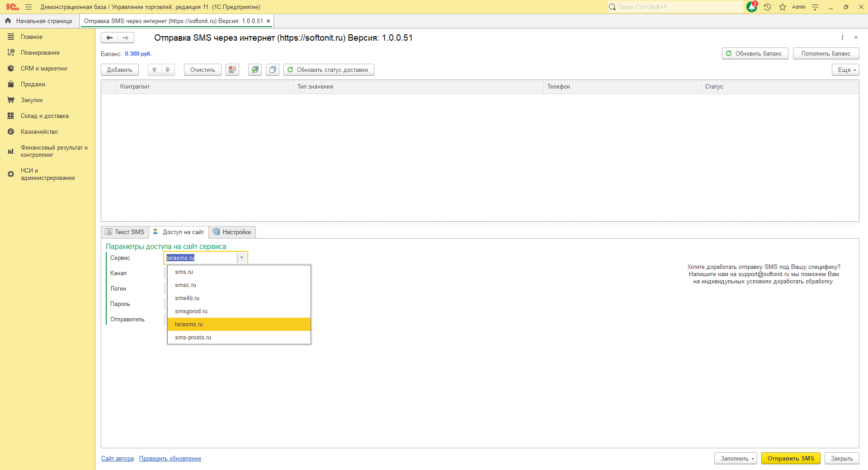Navigate back with the left arrow

tap(109, 38)
